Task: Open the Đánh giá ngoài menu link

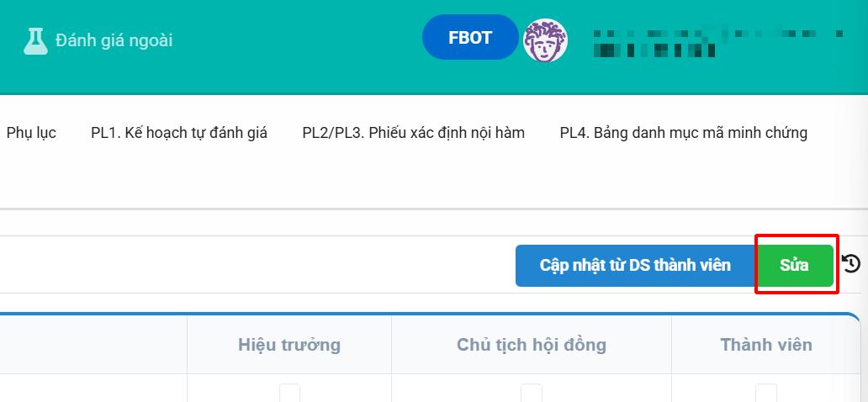Action: tap(114, 40)
